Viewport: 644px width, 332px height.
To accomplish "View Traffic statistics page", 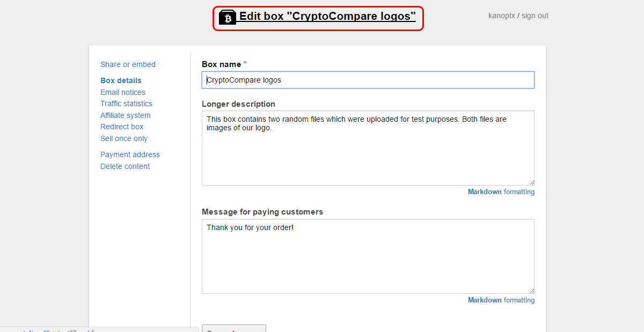I will (126, 104).
